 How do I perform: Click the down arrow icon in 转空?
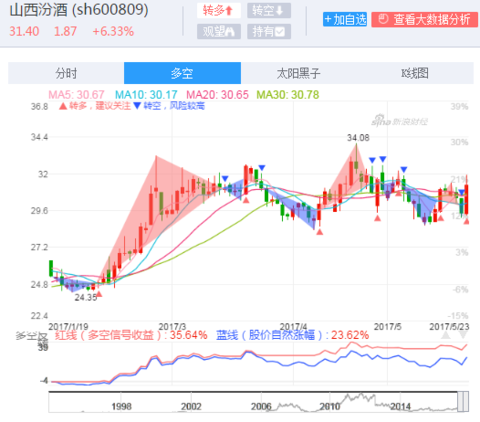[x=279, y=11]
